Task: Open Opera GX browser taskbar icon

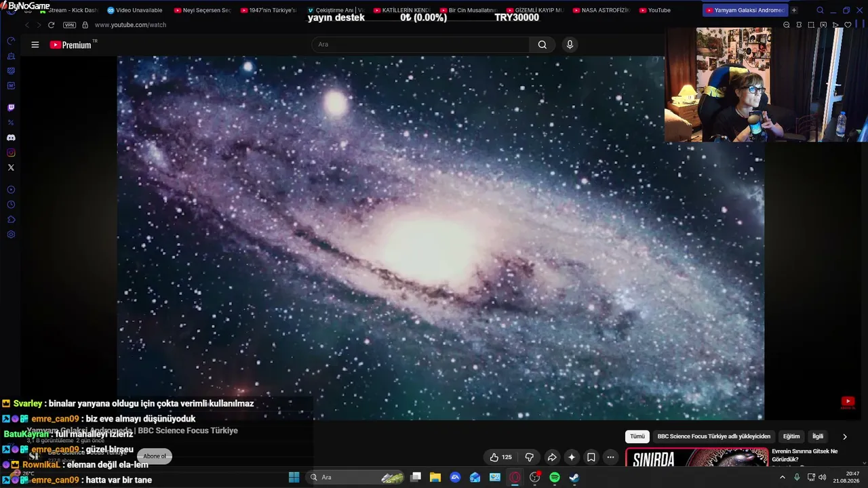Action: click(515, 477)
